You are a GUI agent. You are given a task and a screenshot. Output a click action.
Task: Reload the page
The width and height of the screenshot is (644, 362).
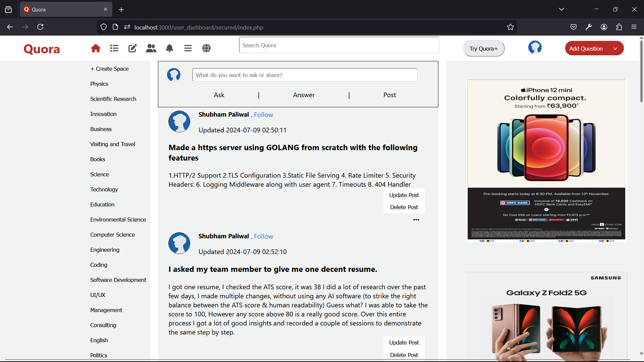(x=40, y=27)
